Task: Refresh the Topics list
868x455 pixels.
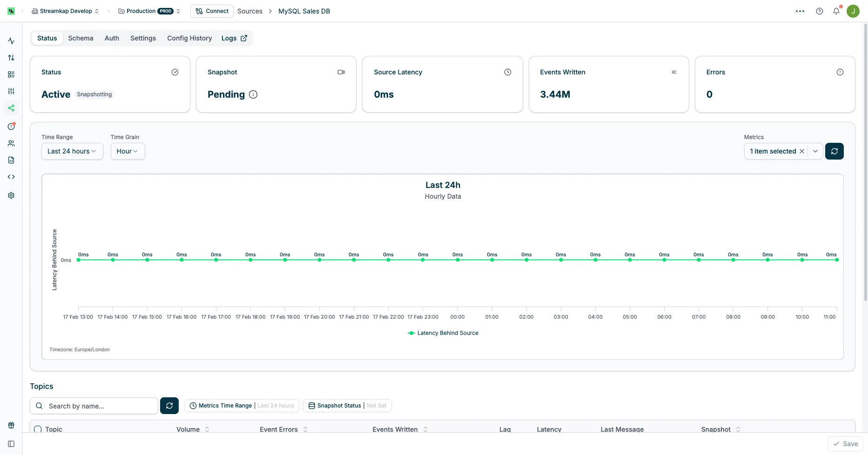Action: click(169, 406)
